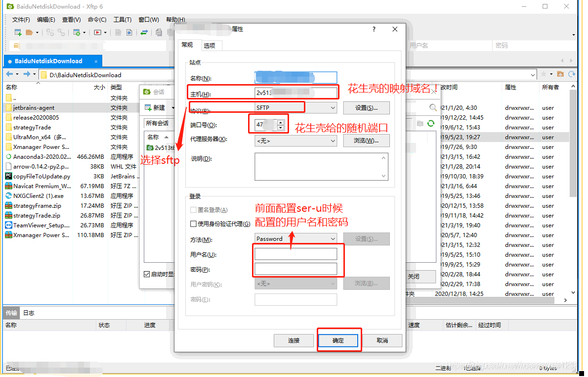This screenshot has height=377, width=588.
Task: Click the blue refresh icon in right pane
Action: point(572,74)
